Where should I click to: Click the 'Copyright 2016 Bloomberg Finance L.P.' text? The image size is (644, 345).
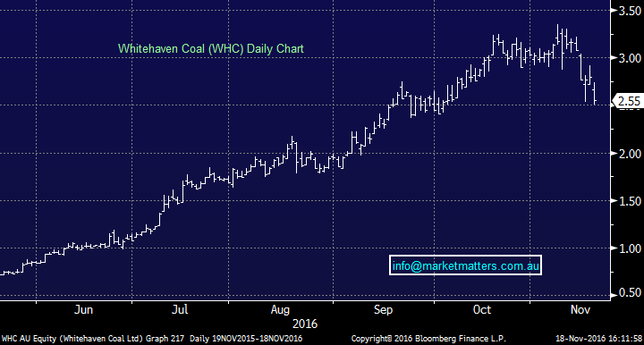(428, 339)
